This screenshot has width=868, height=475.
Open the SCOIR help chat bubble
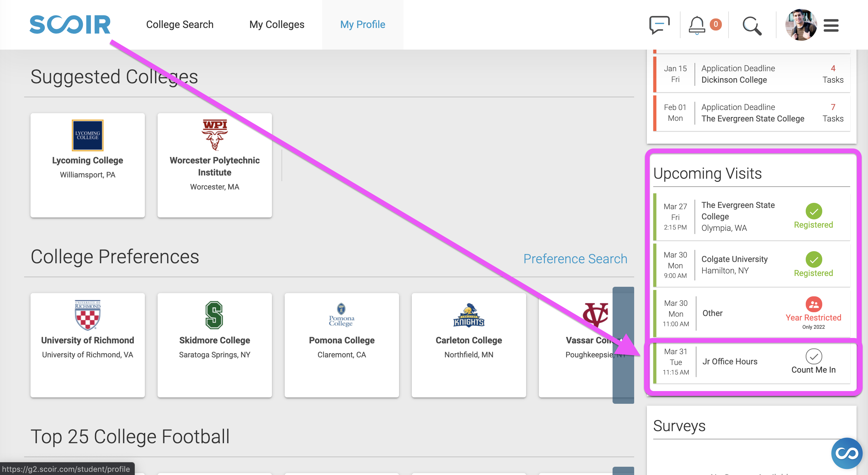[846, 453]
